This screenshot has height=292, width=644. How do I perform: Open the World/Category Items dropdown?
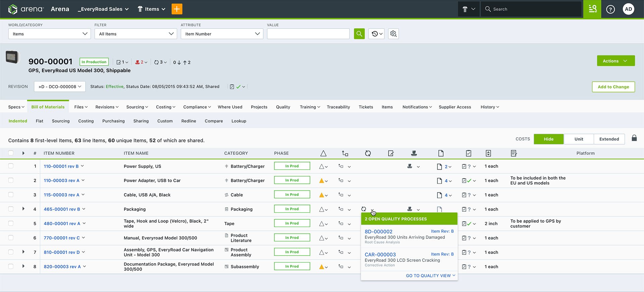(50, 34)
